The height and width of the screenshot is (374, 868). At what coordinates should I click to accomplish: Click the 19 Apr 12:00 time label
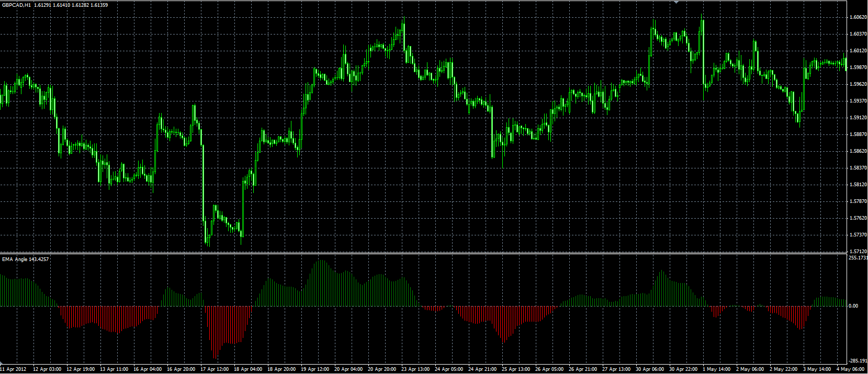pyautogui.click(x=315, y=369)
